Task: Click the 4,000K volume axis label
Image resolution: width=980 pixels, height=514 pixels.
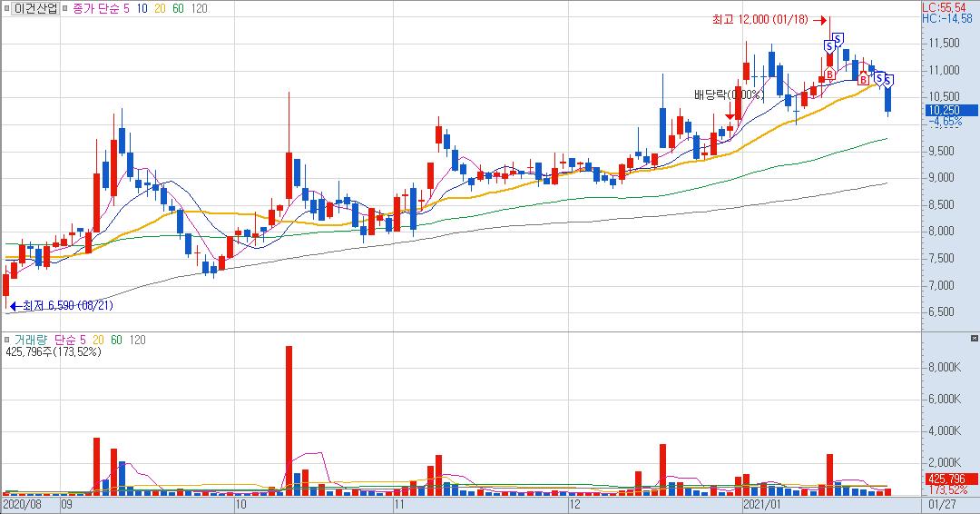Action: coord(945,430)
